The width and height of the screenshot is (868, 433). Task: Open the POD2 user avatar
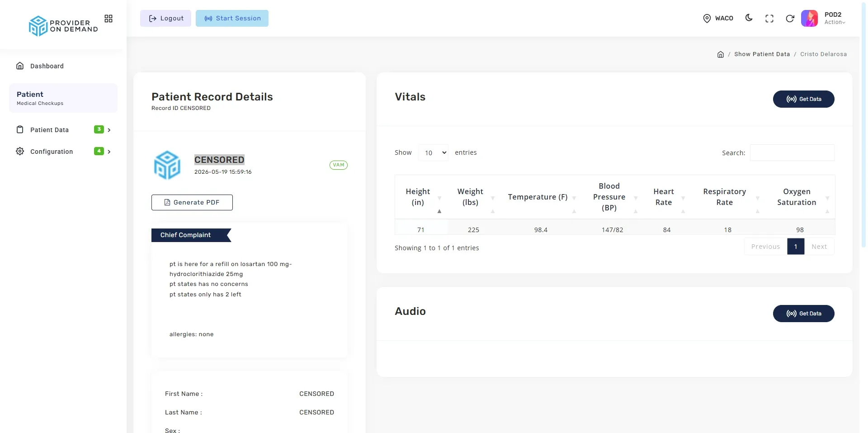(809, 19)
